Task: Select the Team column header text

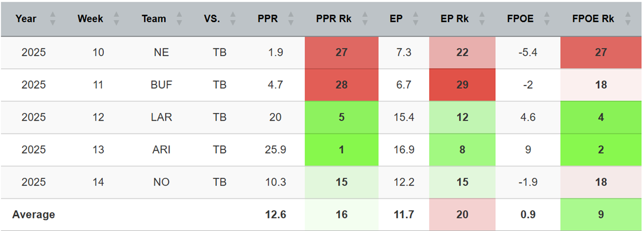Action: [x=154, y=19]
